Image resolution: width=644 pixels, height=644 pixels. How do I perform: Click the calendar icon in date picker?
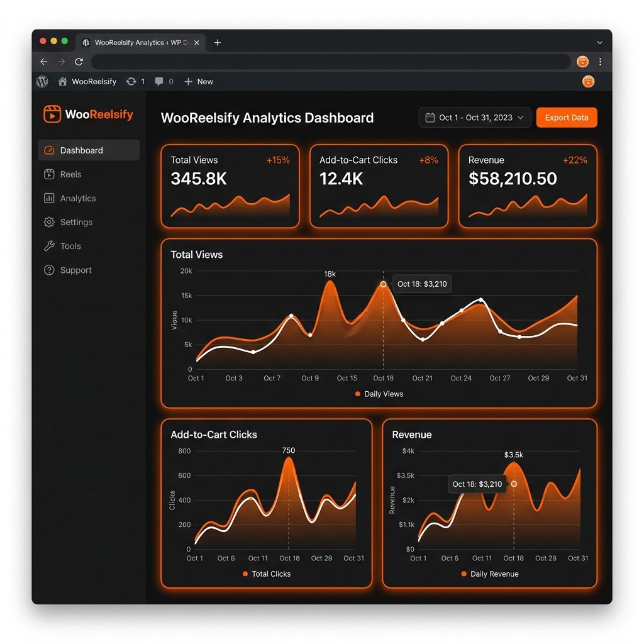coord(430,118)
